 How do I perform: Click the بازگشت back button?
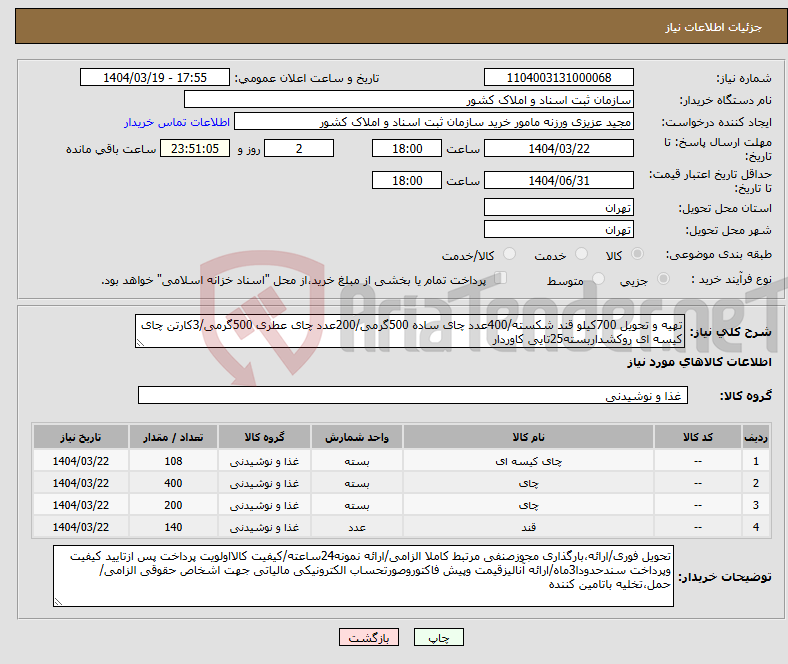(x=369, y=637)
